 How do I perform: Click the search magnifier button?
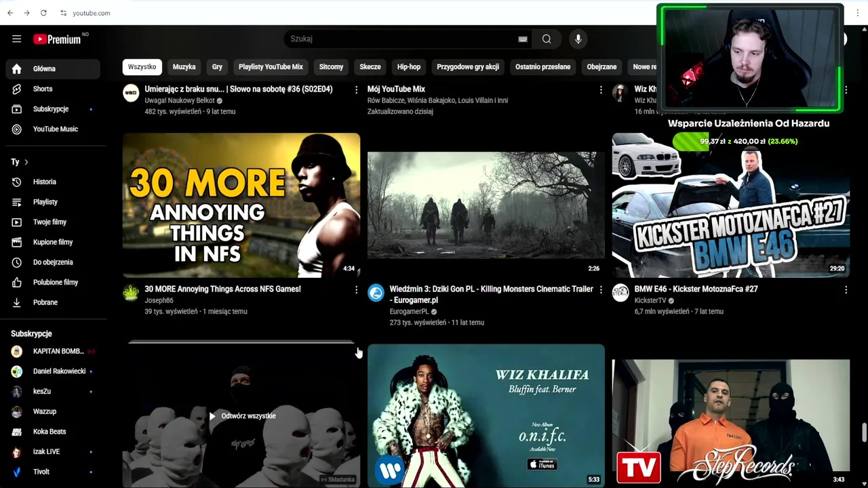click(547, 39)
